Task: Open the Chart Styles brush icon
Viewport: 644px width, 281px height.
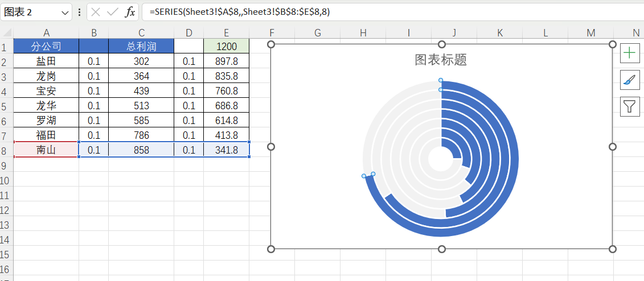Action: click(x=629, y=80)
